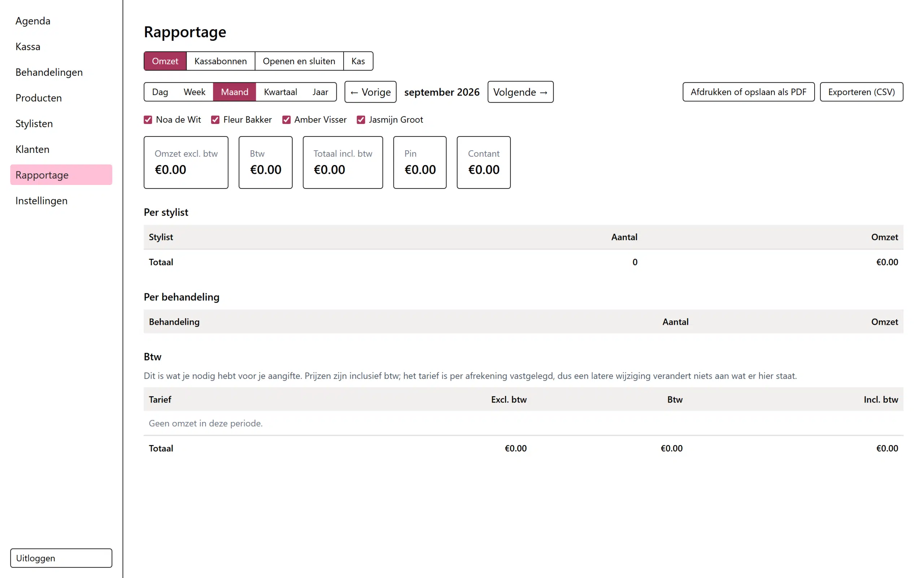924x578 pixels.
Task: Click Afdrukken of opslaan als PDF
Action: click(x=748, y=92)
